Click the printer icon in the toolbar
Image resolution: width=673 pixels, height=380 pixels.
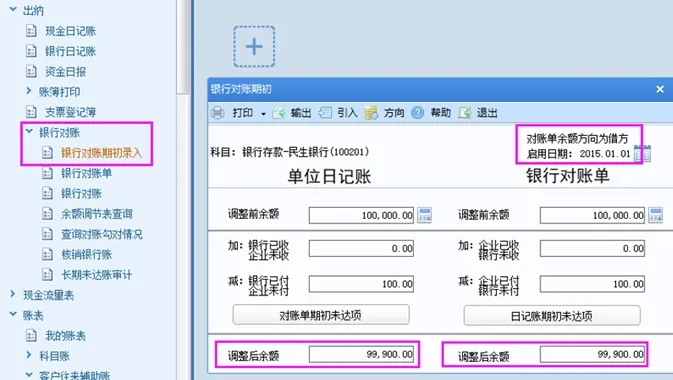pyautogui.click(x=218, y=113)
